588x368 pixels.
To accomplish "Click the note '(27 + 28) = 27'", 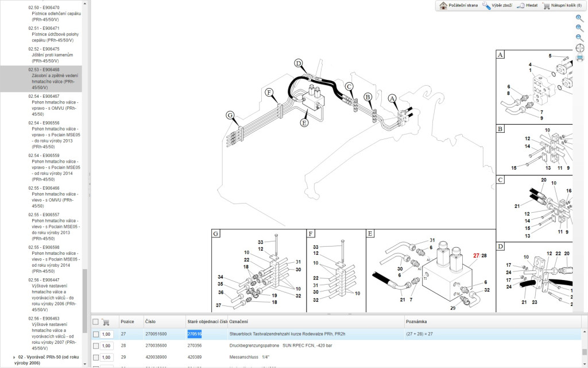I will point(419,334).
